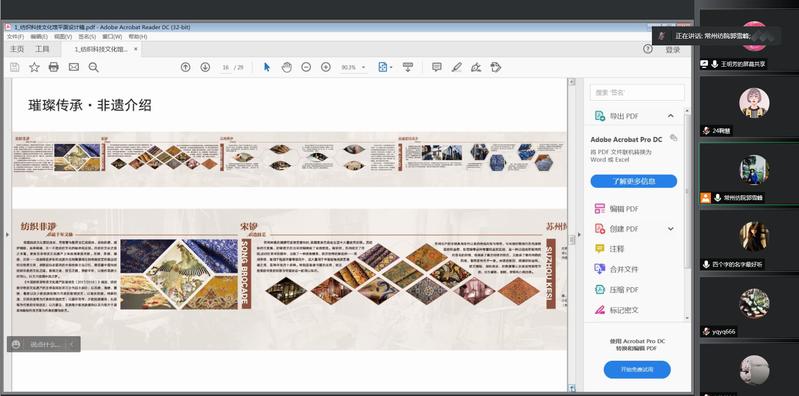Click the blue free trial button
The image size is (799, 396).
pos(637,369)
